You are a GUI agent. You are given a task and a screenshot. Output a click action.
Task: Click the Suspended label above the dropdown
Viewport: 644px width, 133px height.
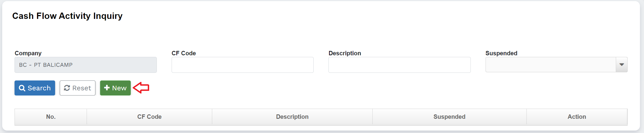point(501,53)
